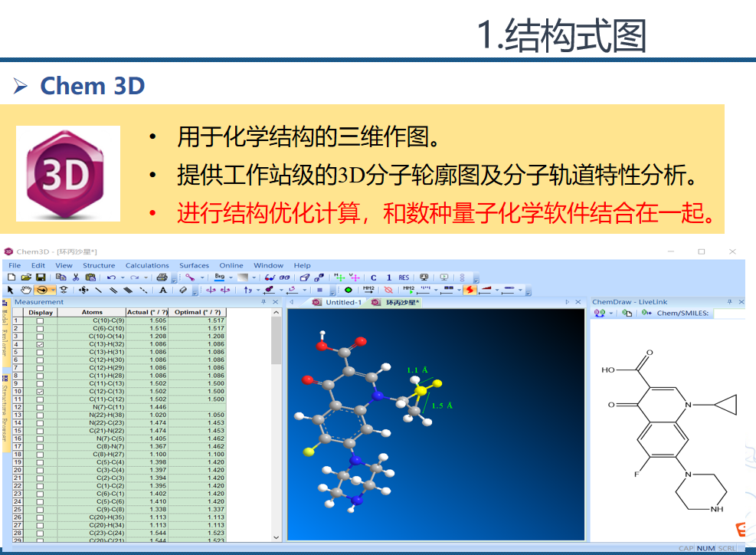Pick the hand translate tool

tap(25, 291)
